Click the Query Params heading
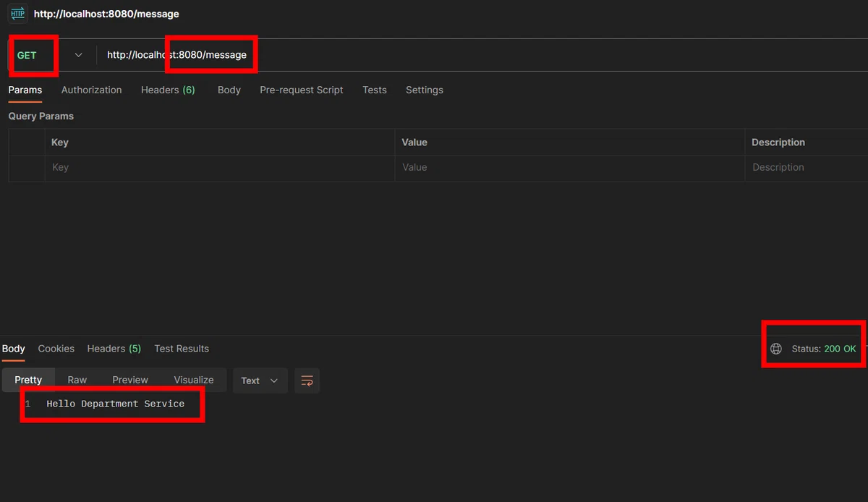Viewport: 868px width, 502px height. click(x=41, y=116)
